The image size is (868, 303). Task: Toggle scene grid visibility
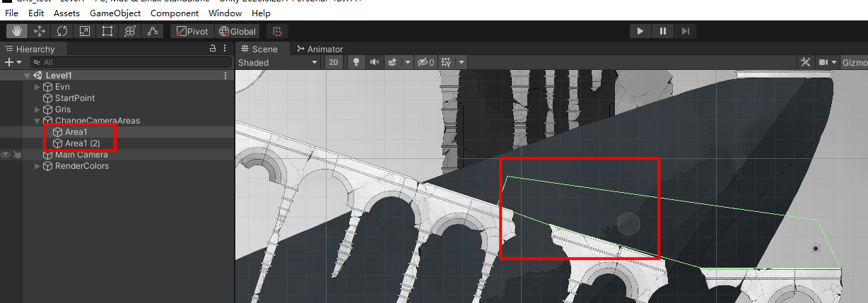(447, 62)
